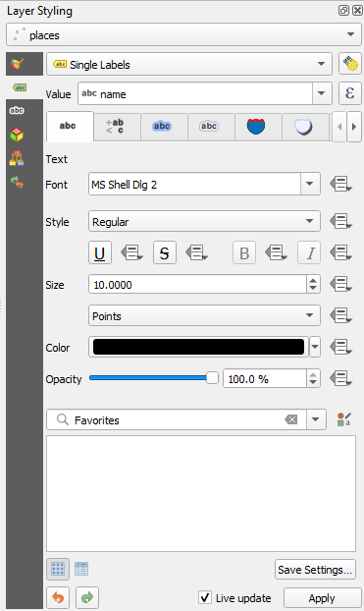This screenshot has width=364, height=611.
Task: Open the Diagrams section in sidebar
Action: 17,158
